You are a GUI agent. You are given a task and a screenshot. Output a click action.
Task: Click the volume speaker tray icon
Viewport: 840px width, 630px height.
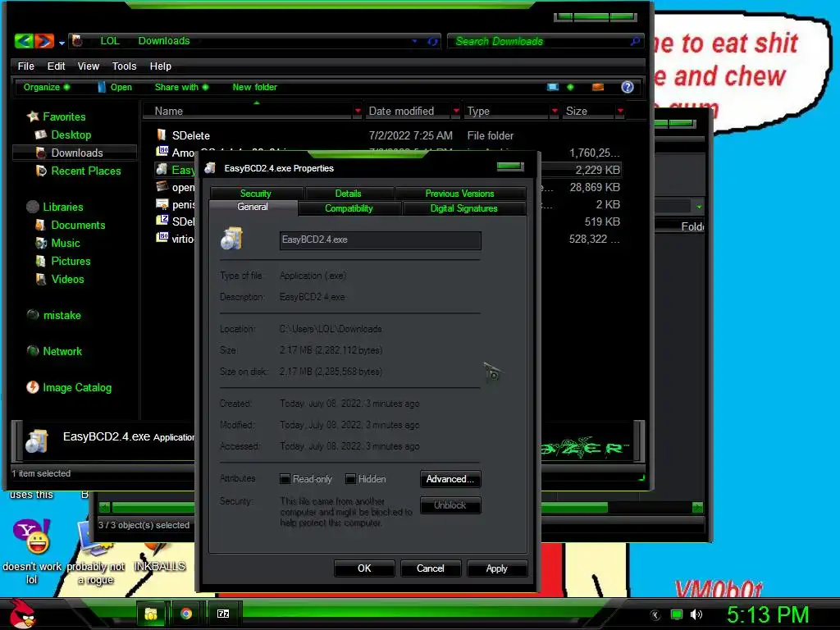click(x=696, y=614)
